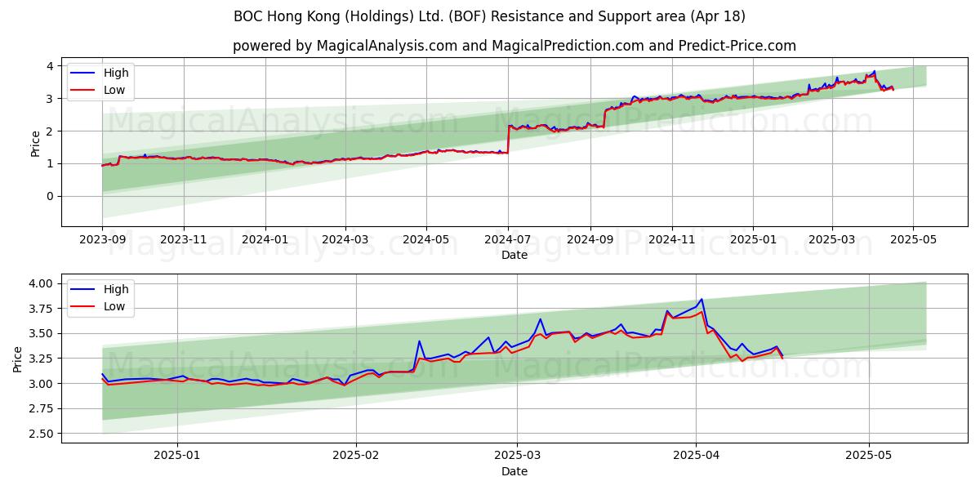This screenshot has width=980, height=490.
Task: Click the '4.00' price tick in bottom chart
Action: 41,283
